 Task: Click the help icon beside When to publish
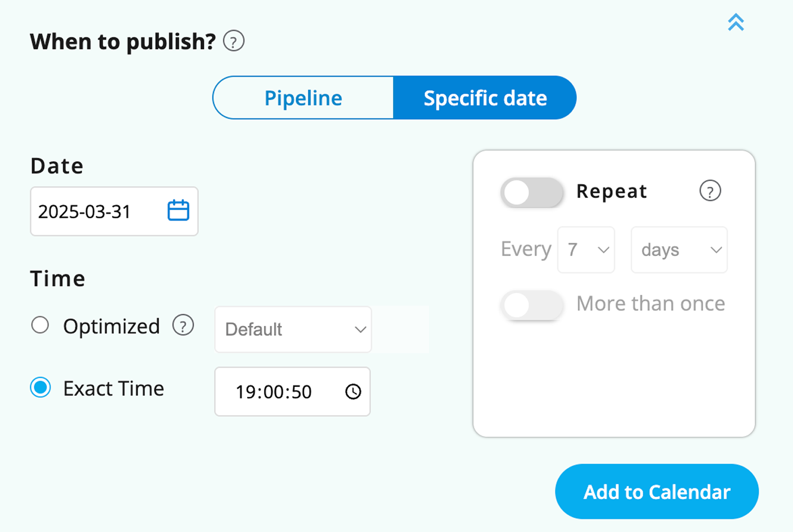point(233,42)
